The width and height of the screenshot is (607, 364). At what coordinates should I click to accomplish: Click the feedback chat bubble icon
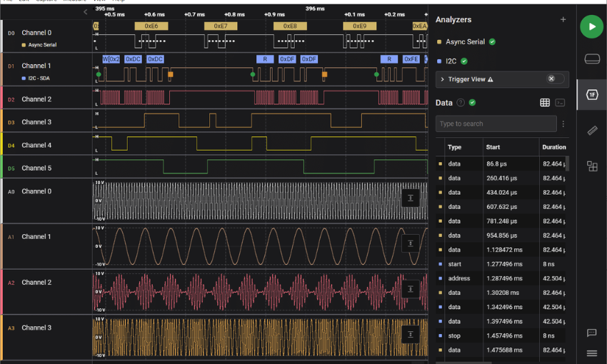pos(591,333)
